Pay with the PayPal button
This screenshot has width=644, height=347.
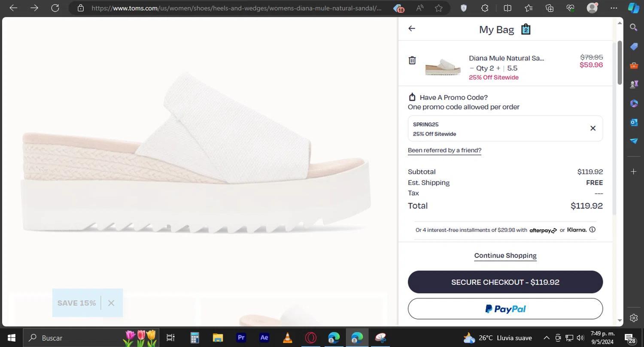tap(505, 309)
